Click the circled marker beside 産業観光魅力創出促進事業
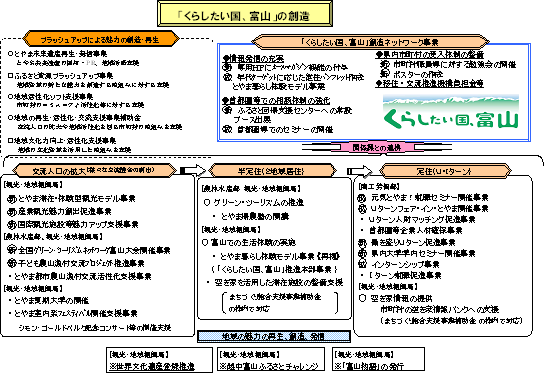The height and width of the screenshot is (373, 544). pos(12,212)
